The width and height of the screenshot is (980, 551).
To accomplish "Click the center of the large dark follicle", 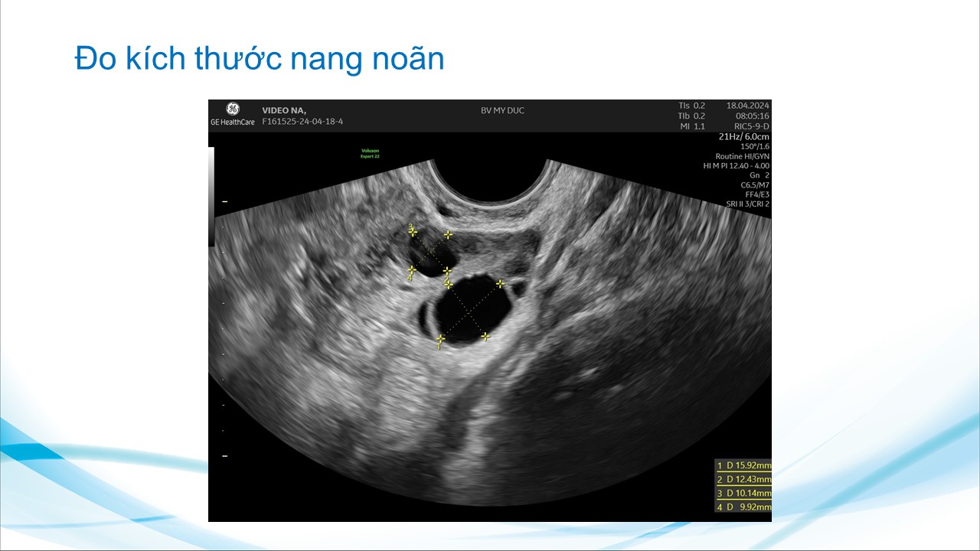I will click(466, 310).
